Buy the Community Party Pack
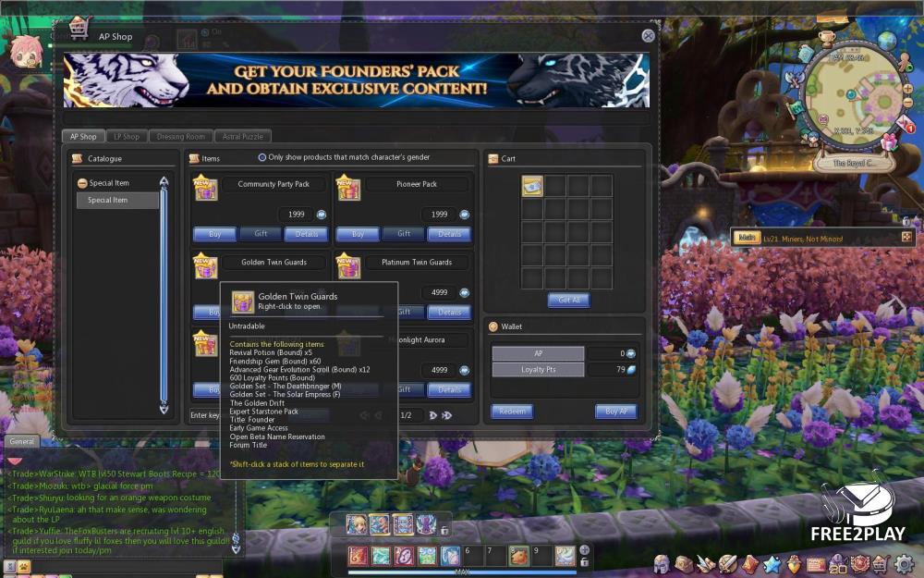This screenshot has width=924, height=578. point(215,234)
